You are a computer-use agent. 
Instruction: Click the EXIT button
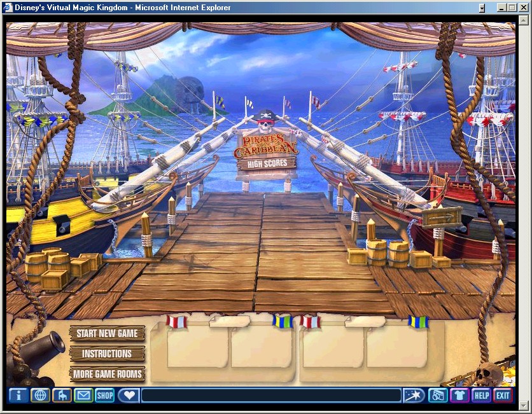503,396
